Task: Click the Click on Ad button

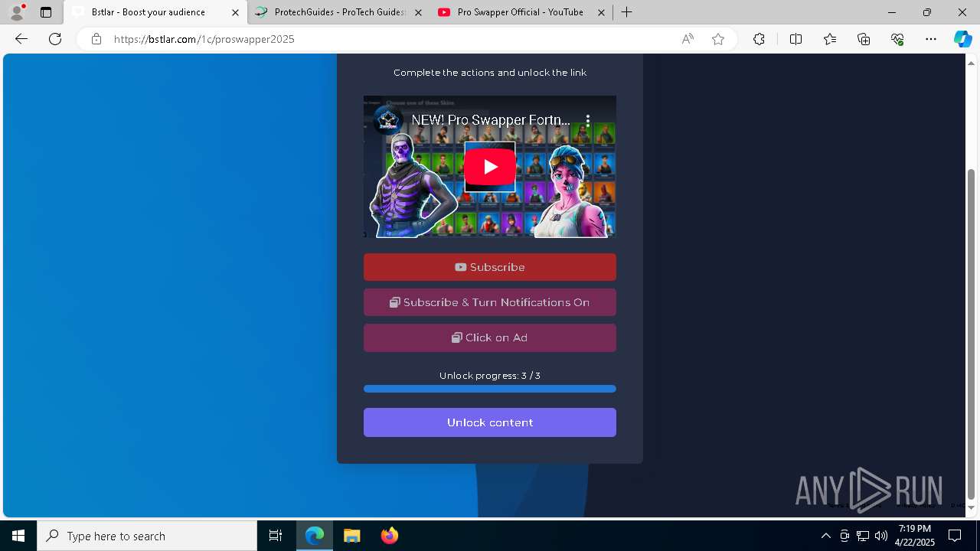Action: [x=490, y=337]
